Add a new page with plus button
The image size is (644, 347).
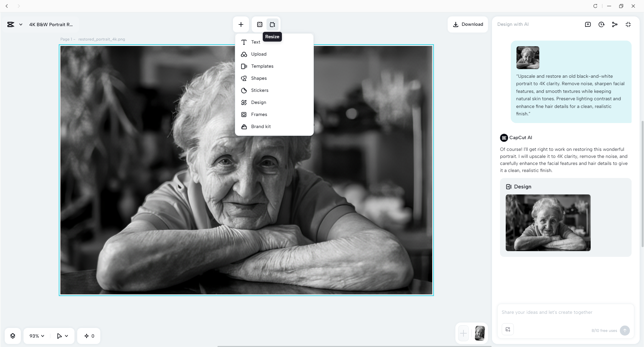[463, 333]
